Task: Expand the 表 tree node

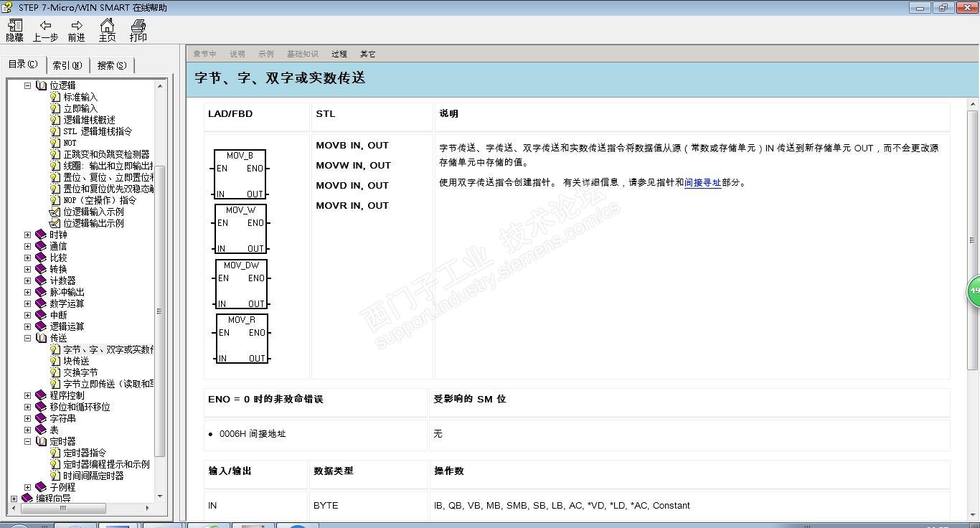Action: pos(28,430)
